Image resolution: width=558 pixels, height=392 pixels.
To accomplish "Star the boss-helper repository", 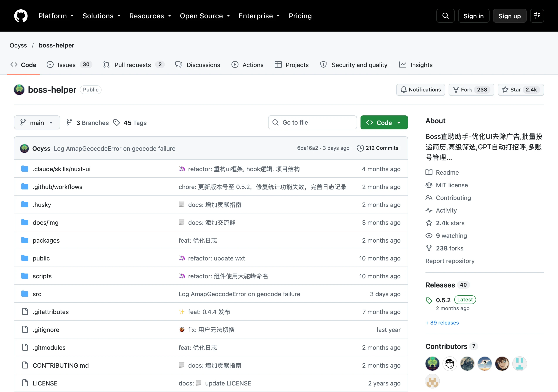I will click(x=521, y=90).
